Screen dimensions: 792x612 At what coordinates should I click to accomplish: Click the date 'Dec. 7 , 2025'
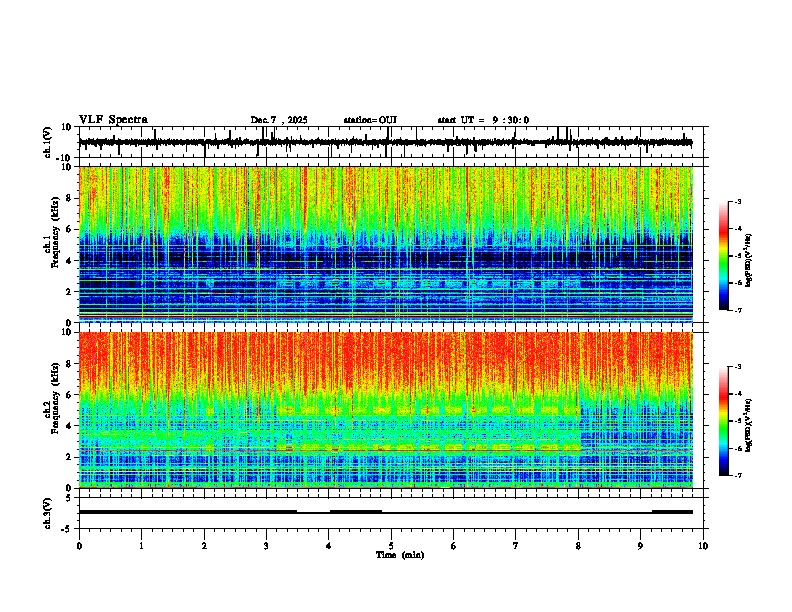coord(279,120)
